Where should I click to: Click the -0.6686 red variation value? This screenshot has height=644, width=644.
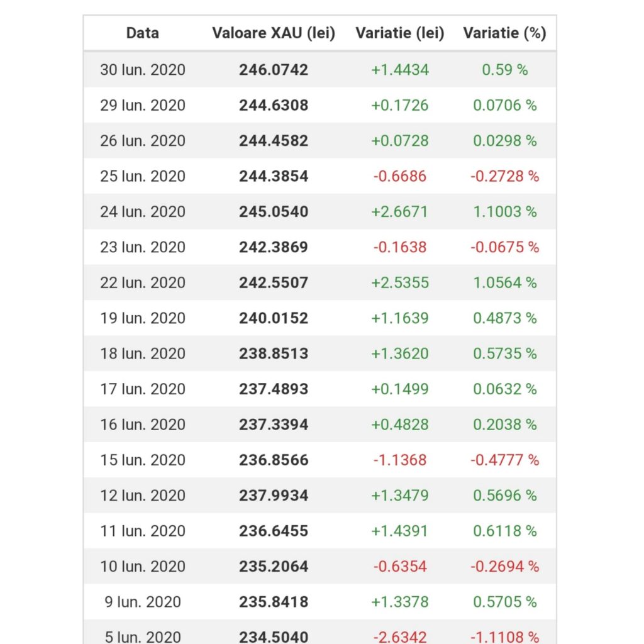(400, 176)
